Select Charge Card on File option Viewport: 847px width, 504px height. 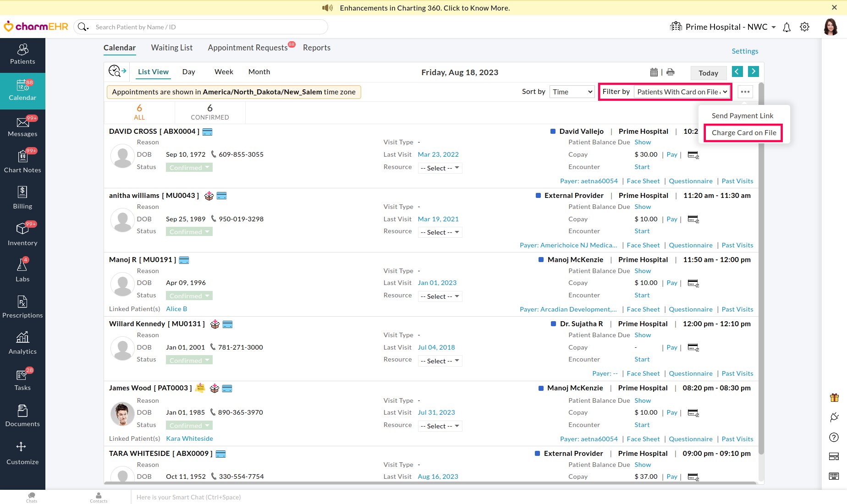click(743, 133)
